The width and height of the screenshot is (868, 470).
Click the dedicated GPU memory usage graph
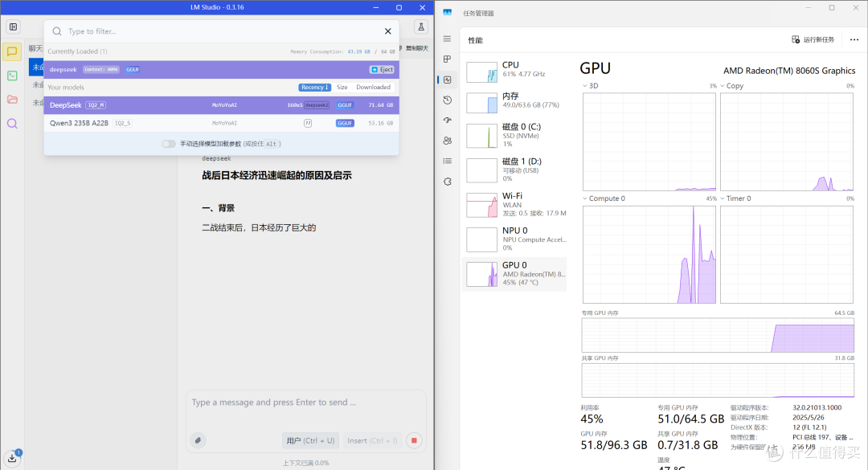click(x=718, y=336)
